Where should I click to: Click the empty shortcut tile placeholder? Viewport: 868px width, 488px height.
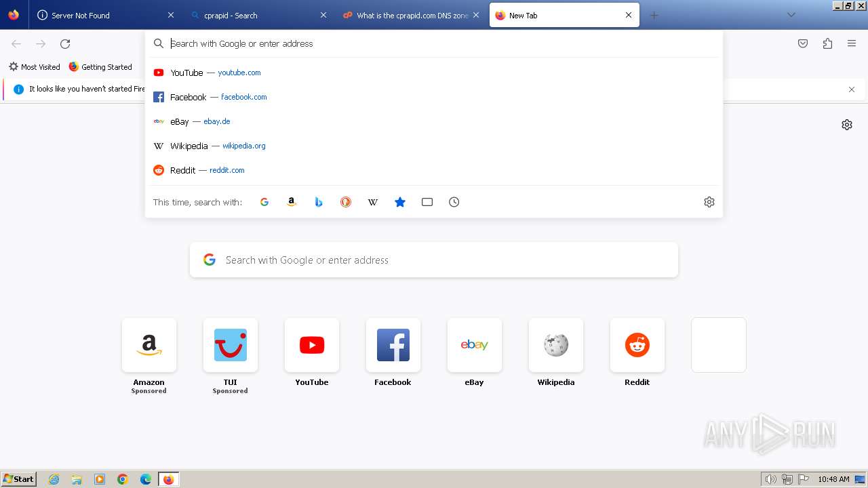tap(719, 345)
